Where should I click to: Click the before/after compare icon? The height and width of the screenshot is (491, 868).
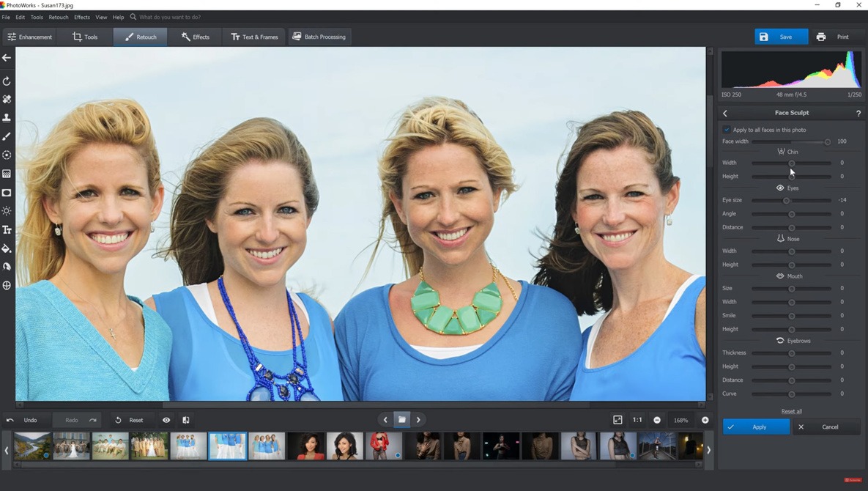[x=186, y=420]
